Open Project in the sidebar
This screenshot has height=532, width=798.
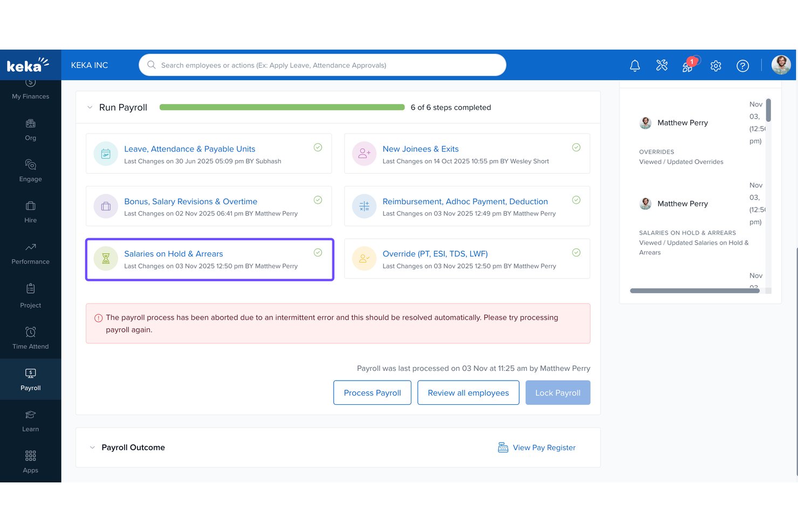[x=31, y=296]
